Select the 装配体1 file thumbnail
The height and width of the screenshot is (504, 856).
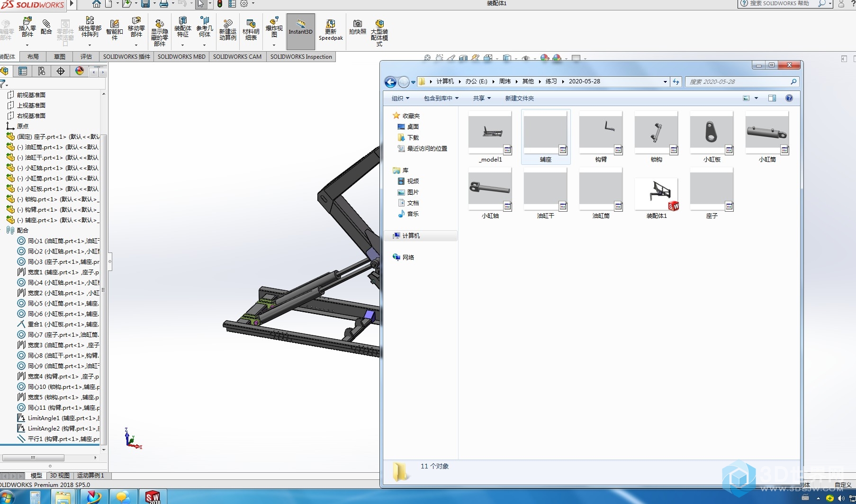click(656, 194)
